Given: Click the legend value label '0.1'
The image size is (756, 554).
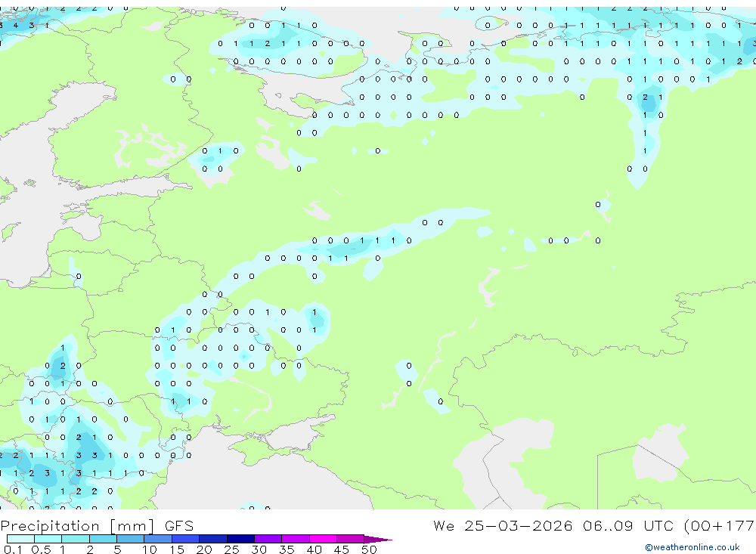Looking at the screenshot, I should [x=13, y=549].
